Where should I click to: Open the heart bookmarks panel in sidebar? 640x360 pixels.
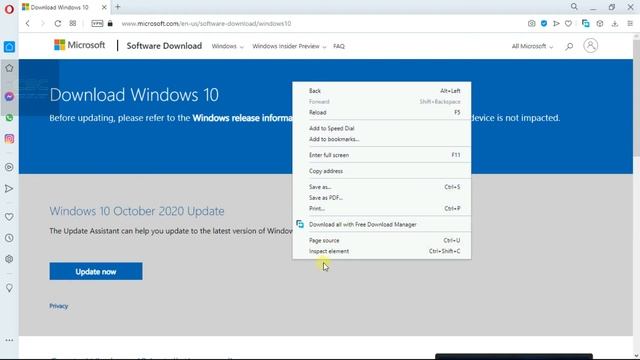click(9, 217)
